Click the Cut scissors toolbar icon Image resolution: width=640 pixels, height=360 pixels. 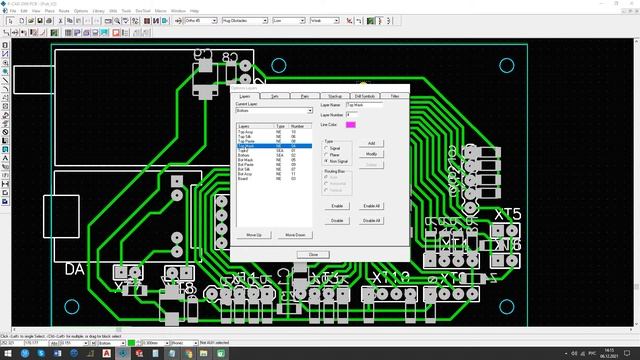pos(60,20)
